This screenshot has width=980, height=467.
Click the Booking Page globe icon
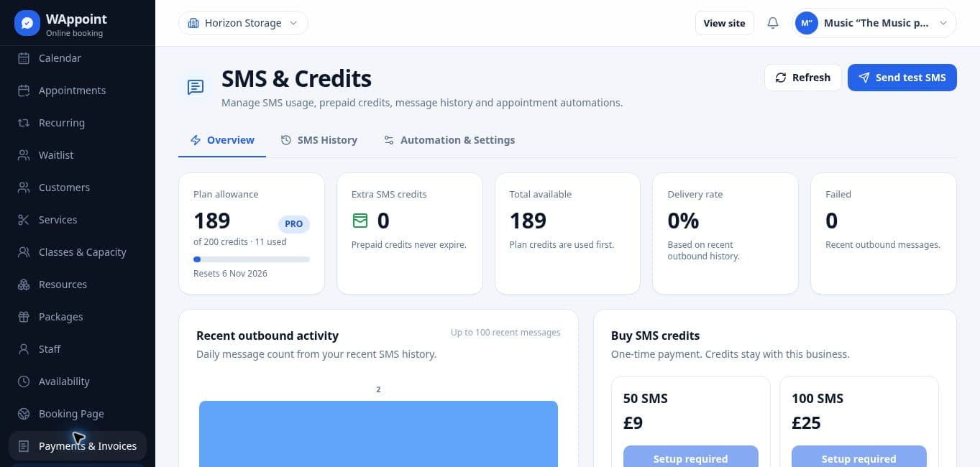[24, 414]
